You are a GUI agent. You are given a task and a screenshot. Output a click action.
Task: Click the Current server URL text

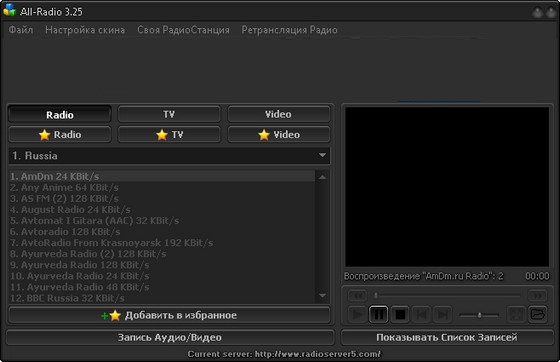pyautogui.click(x=284, y=354)
